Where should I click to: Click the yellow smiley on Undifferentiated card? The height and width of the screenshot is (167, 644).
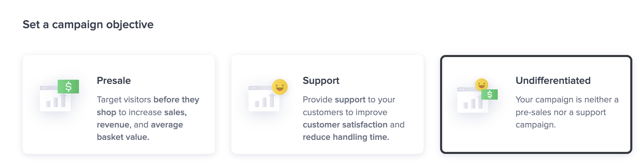pyautogui.click(x=482, y=84)
